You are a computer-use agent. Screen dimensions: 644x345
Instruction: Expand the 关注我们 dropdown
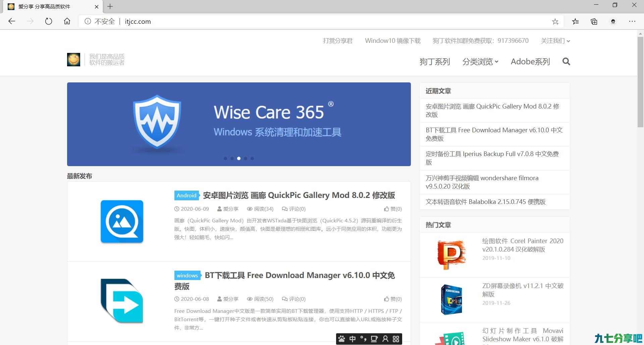coord(555,41)
